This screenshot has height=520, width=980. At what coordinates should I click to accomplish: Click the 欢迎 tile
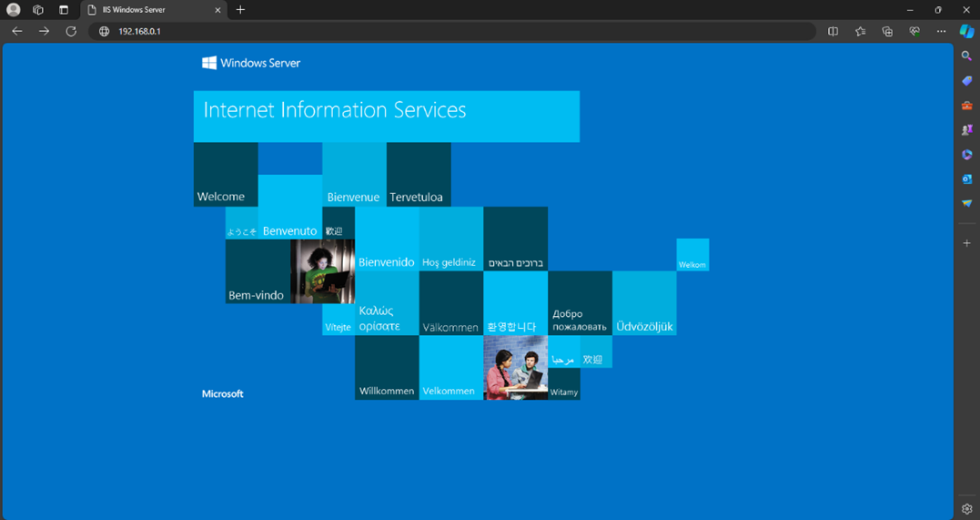(x=596, y=352)
